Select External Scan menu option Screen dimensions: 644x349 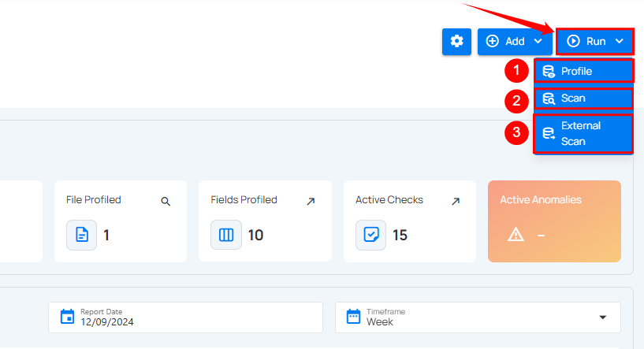583,133
